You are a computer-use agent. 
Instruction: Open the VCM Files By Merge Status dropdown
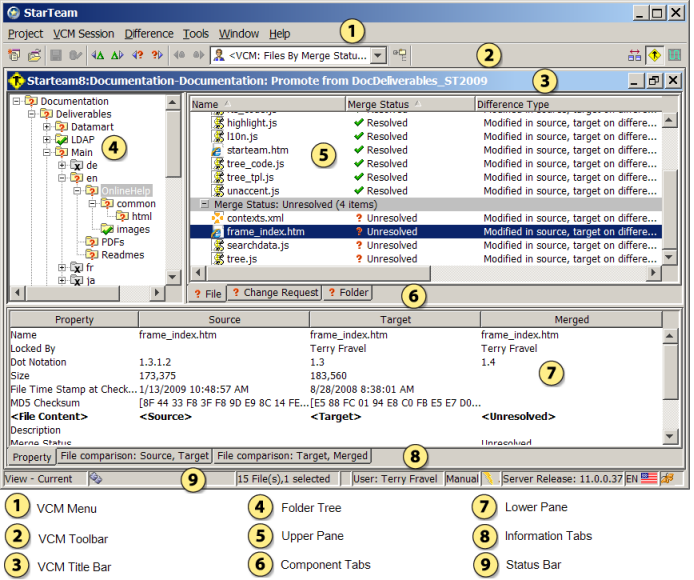tap(377, 56)
